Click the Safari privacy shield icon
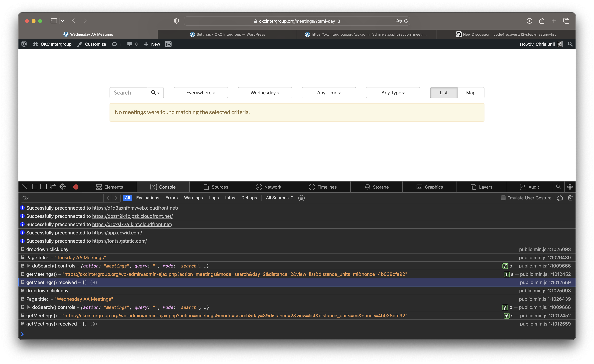The height and width of the screenshot is (364, 594). pyautogui.click(x=176, y=21)
